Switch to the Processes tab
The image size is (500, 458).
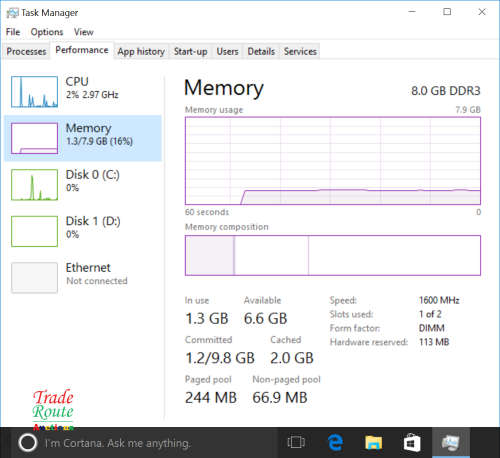click(26, 51)
